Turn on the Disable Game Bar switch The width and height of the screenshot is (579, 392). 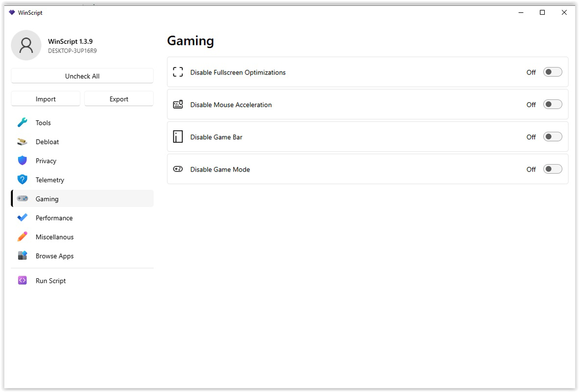(553, 137)
